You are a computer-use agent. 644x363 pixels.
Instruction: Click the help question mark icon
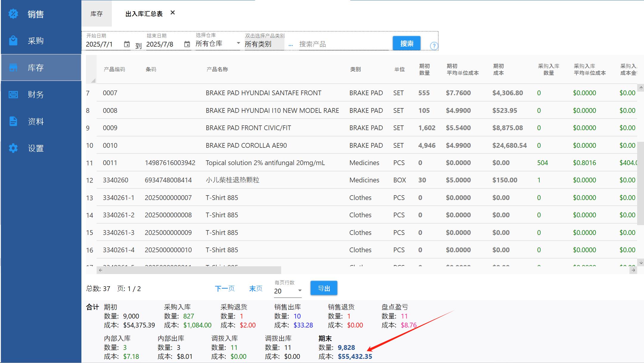coord(434,46)
